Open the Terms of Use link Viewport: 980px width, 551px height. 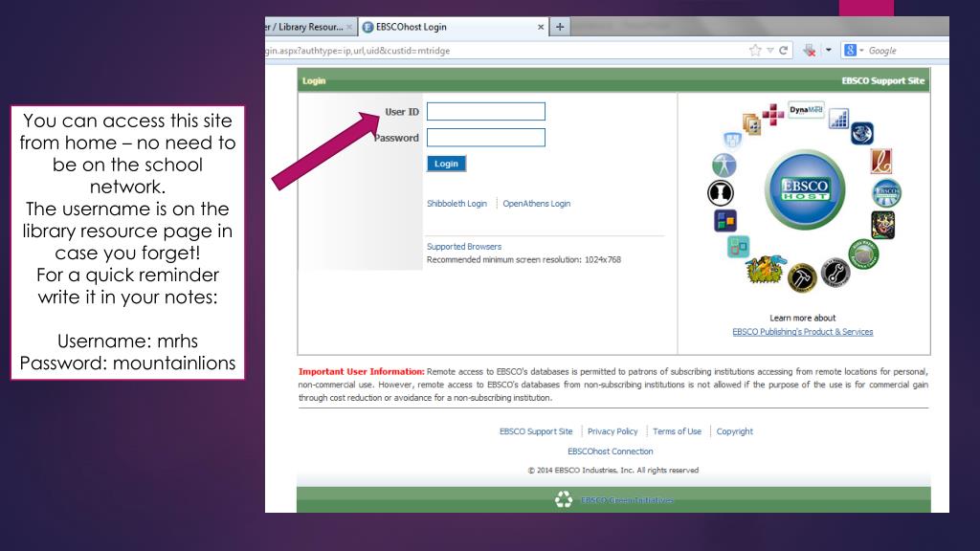tap(677, 431)
